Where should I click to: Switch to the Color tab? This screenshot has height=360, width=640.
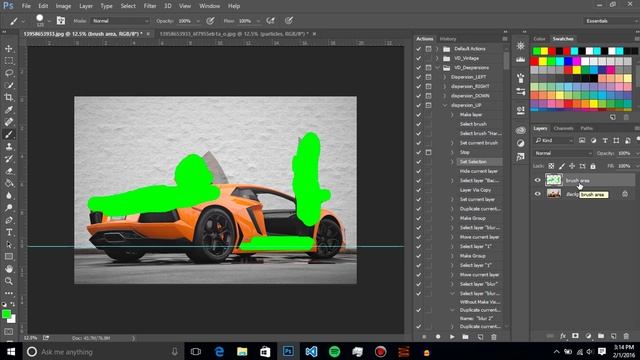point(539,39)
